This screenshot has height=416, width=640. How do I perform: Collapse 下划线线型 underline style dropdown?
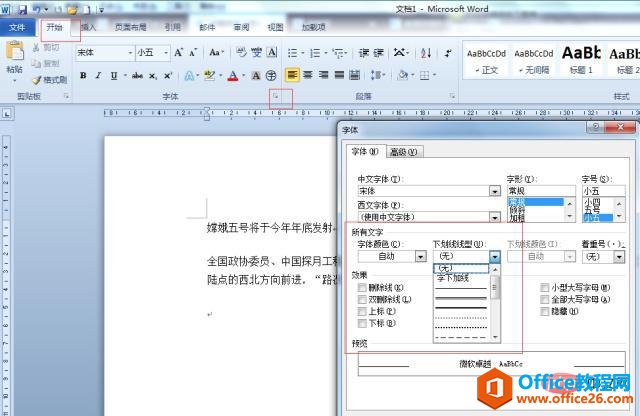(x=495, y=256)
